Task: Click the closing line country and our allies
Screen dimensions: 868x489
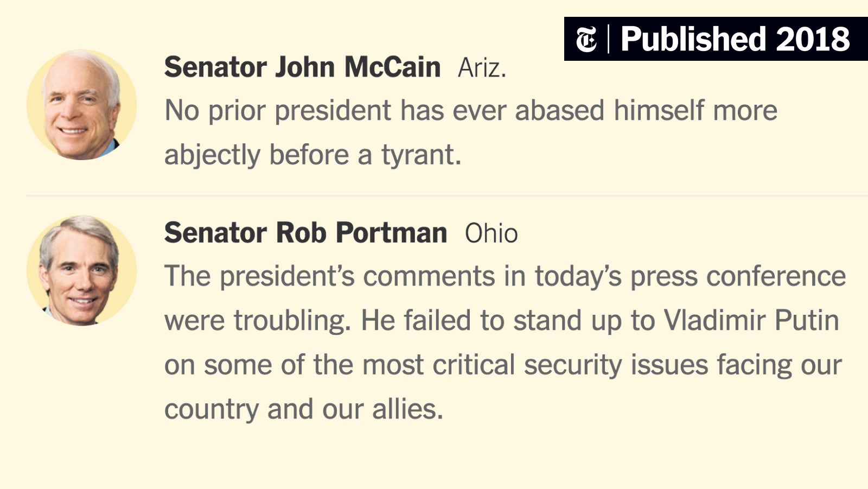Action: [x=304, y=409]
